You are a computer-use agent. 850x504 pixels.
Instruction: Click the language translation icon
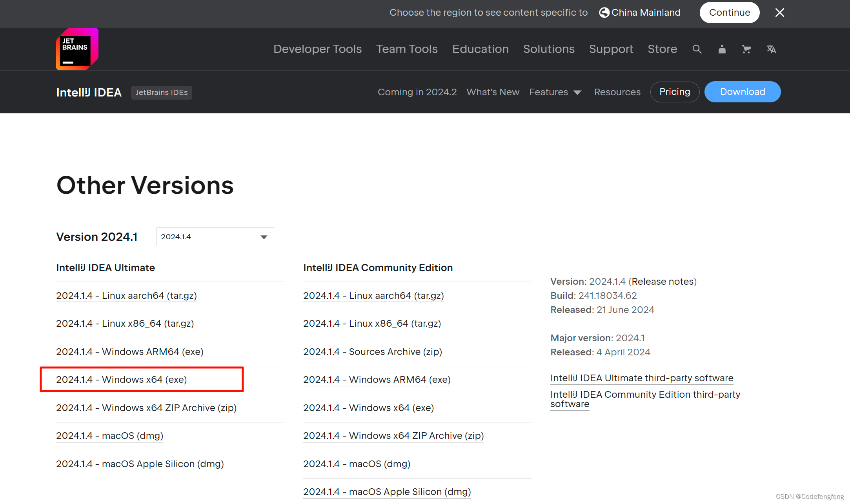pyautogui.click(x=771, y=49)
